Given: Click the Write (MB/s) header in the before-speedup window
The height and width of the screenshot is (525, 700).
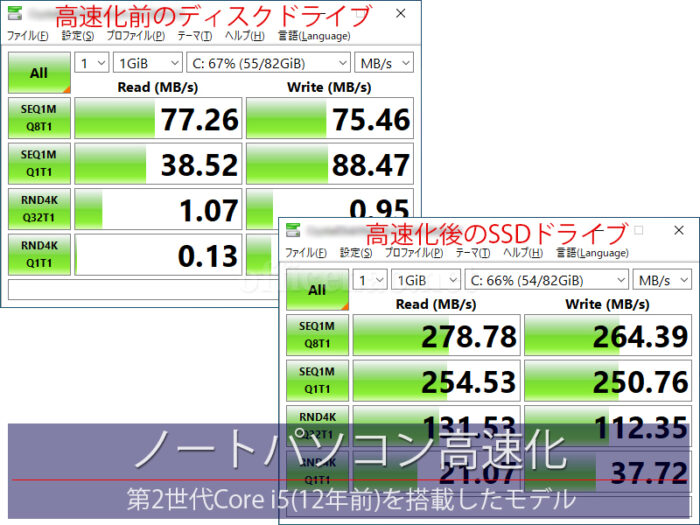Looking at the screenshot, I should (x=329, y=87).
